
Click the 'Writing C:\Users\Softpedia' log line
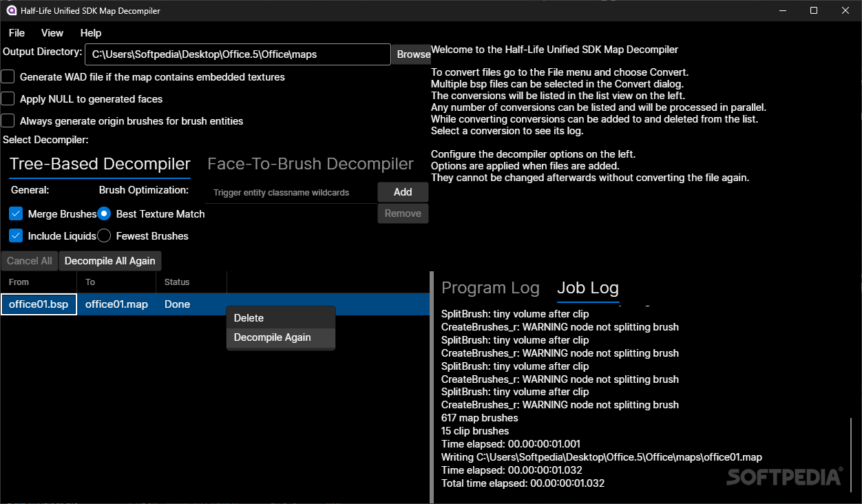602,457
